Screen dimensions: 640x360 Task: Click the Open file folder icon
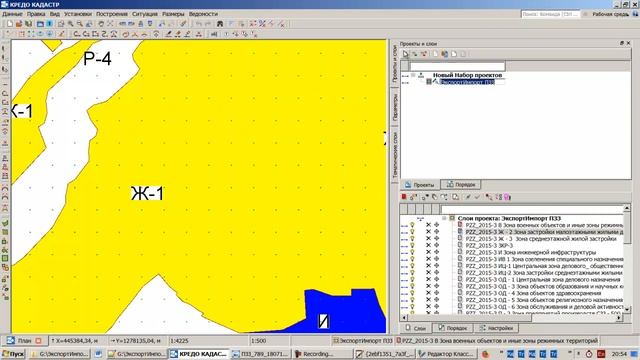tap(19, 24)
